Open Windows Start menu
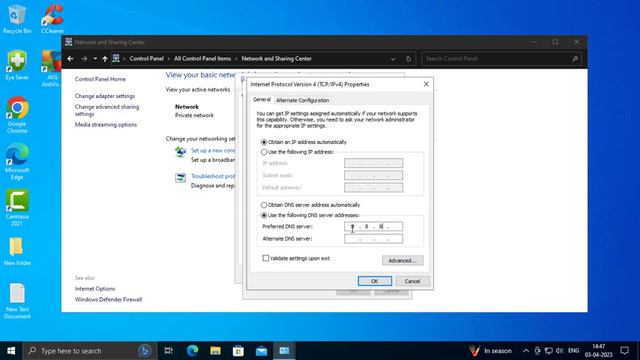The width and height of the screenshot is (640, 360). [x=11, y=351]
